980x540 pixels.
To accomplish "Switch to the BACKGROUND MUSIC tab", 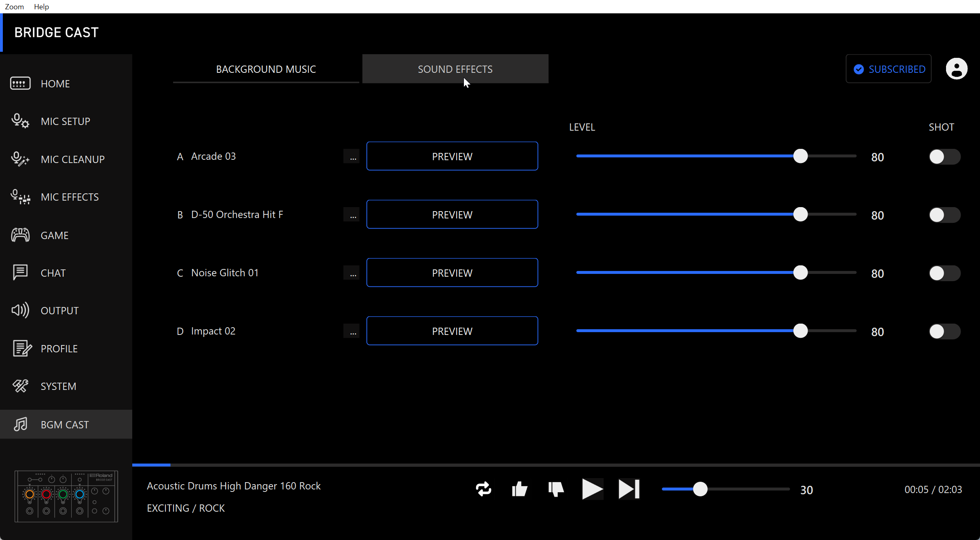I will point(266,69).
